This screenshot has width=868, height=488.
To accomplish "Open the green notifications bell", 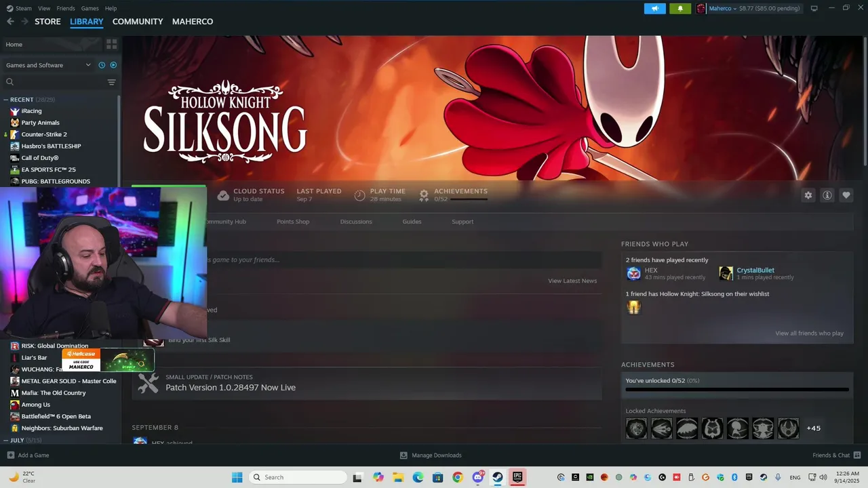I will point(680,8).
